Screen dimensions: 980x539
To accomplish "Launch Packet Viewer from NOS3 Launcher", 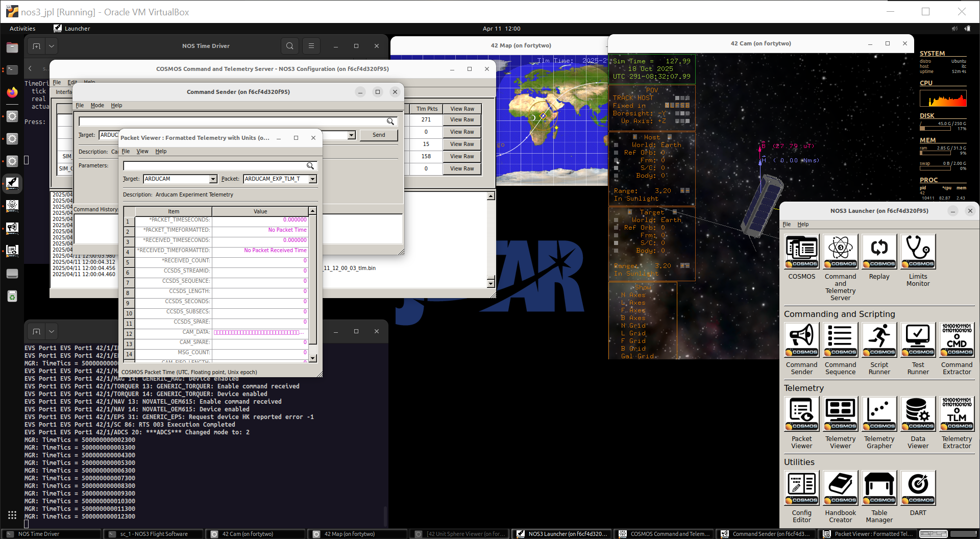I will click(802, 414).
